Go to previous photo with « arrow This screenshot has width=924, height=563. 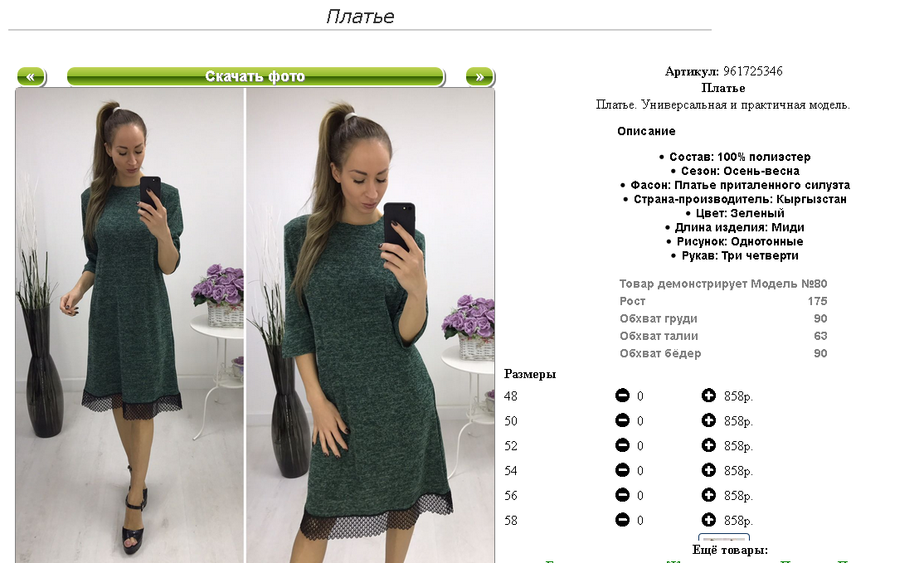coord(32,76)
